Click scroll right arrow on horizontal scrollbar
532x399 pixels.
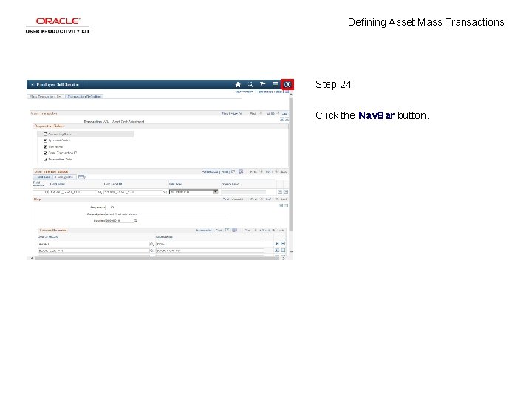[284, 259]
